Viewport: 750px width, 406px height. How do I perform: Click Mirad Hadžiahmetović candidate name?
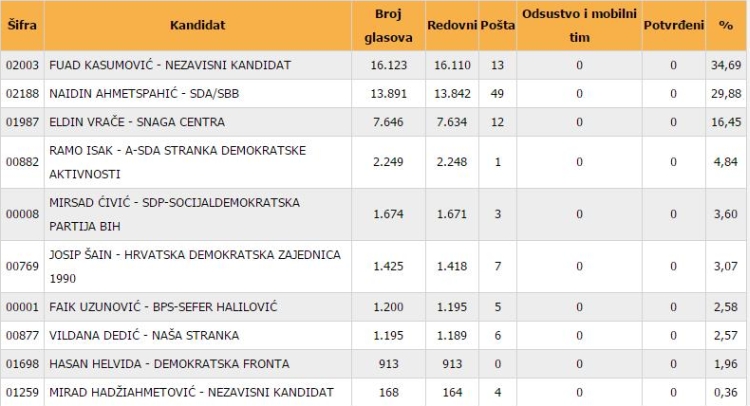(x=191, y=392)
